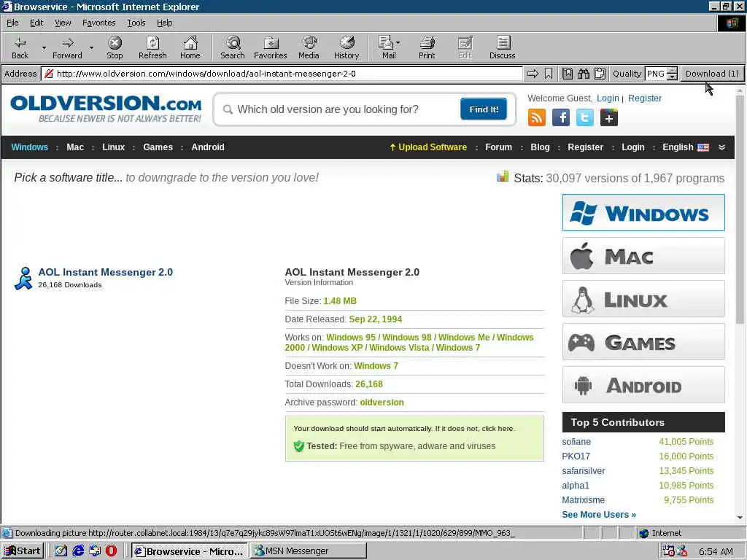The width and height of the screenshot is (747, 560).
Task: Show browsing History from toolbar
Action: coord(347,48)
